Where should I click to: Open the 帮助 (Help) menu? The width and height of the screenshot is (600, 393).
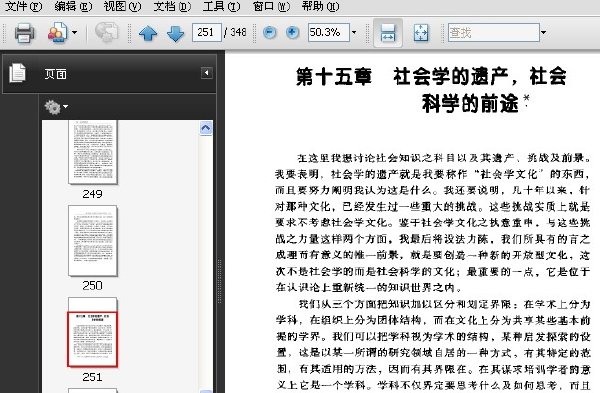point(320,6)
